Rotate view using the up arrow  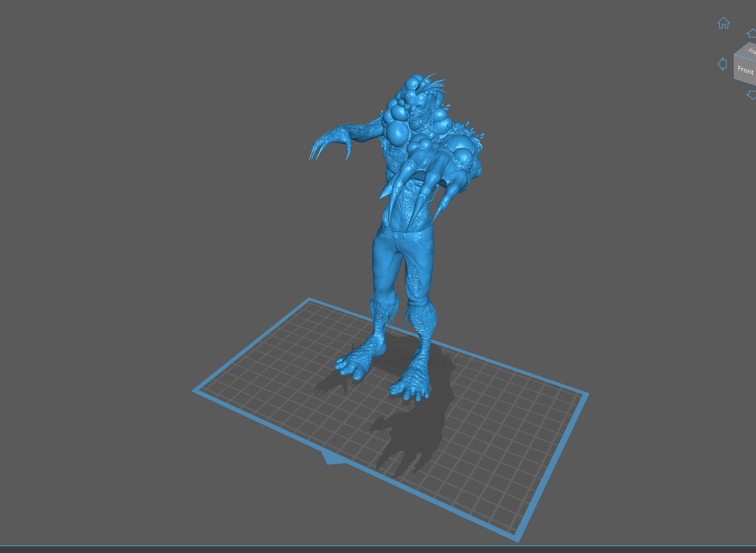(751, 33)
